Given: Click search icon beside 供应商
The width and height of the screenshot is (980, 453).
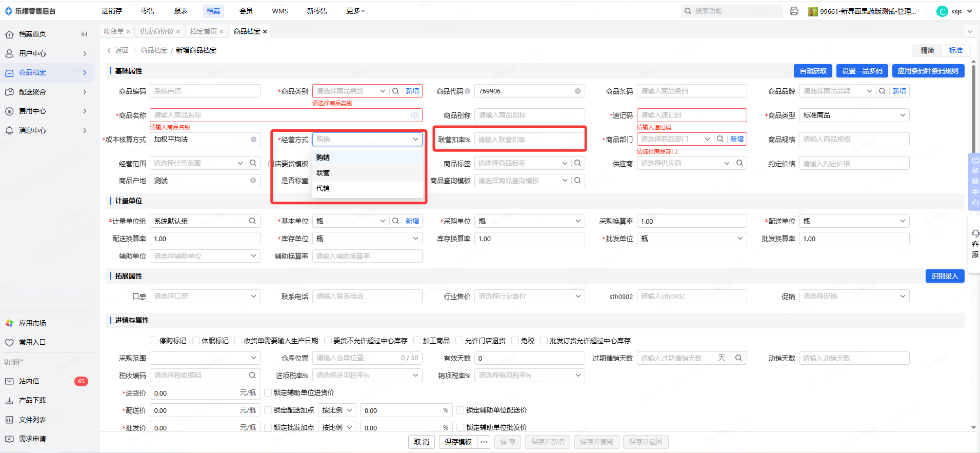Looking at the screenshot, I should click(739, 163).
